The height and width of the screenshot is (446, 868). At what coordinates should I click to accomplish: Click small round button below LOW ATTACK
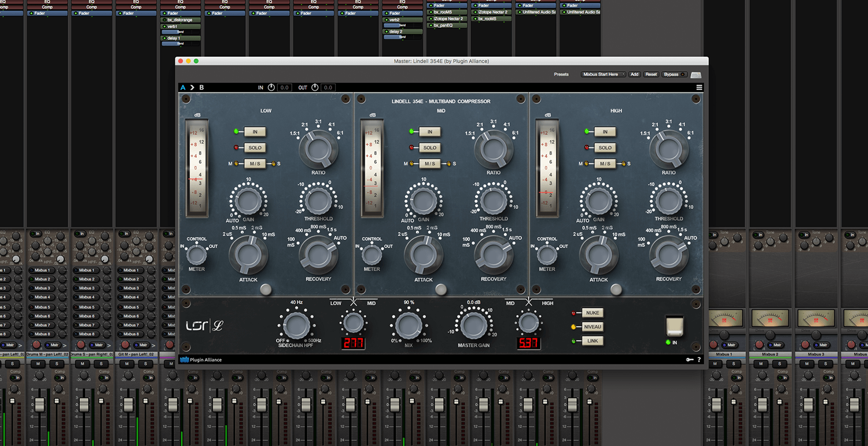[266, 289]
